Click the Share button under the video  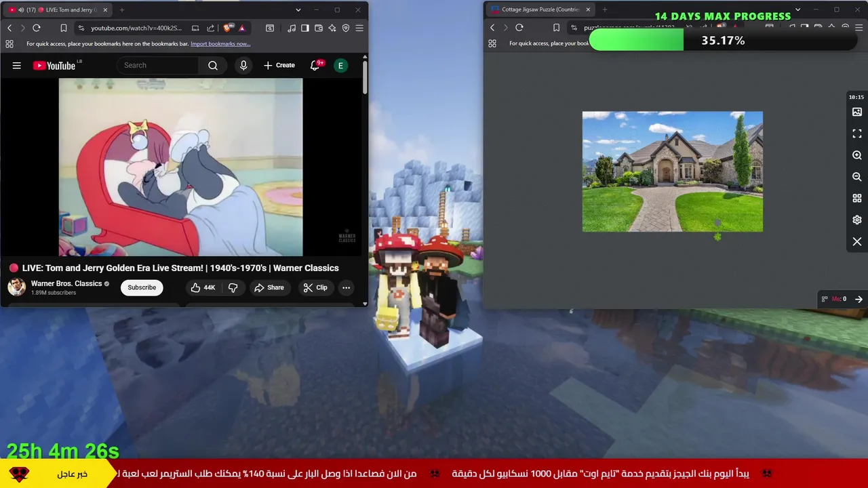point(269,287)
